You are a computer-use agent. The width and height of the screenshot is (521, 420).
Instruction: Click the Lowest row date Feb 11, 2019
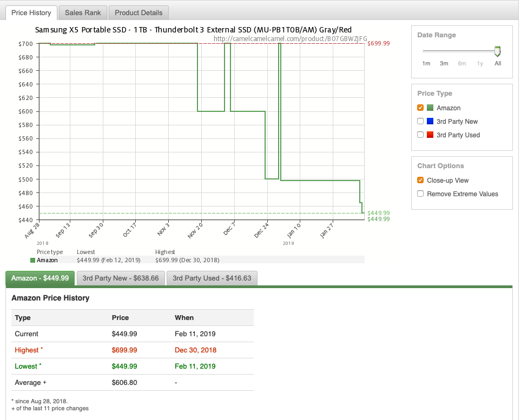[x=195, y=366]
